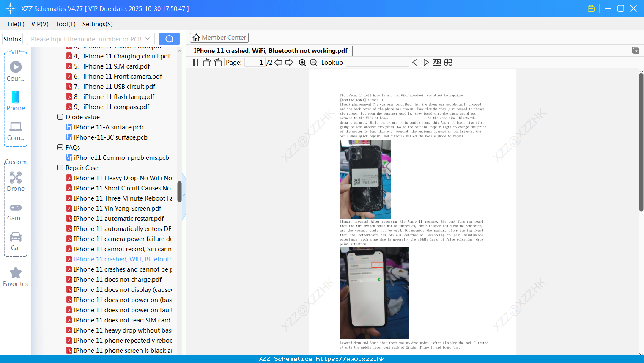Open the Settings(S) menu
Screen dimensions: 644x363
pyautogui.click(x=98, y=24)
